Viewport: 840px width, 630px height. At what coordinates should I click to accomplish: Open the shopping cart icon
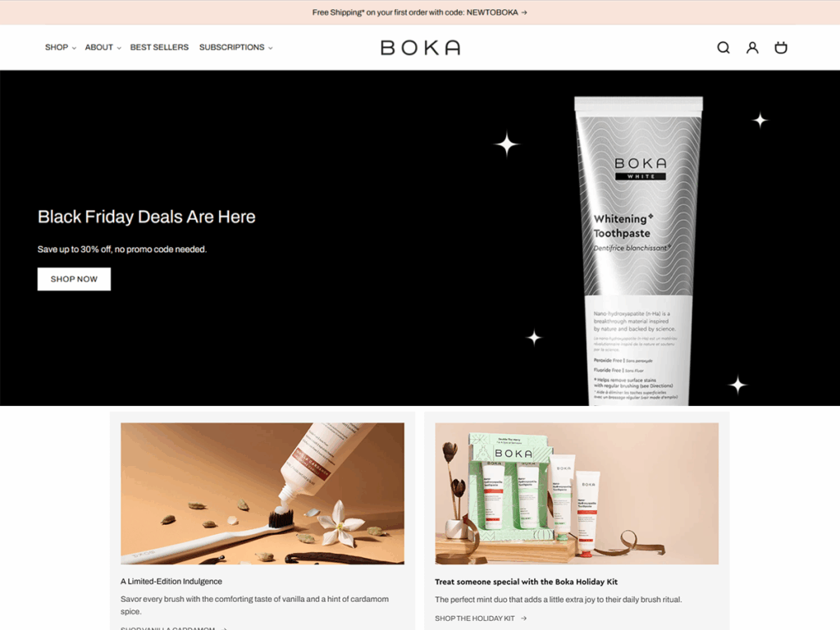(781, 48)
